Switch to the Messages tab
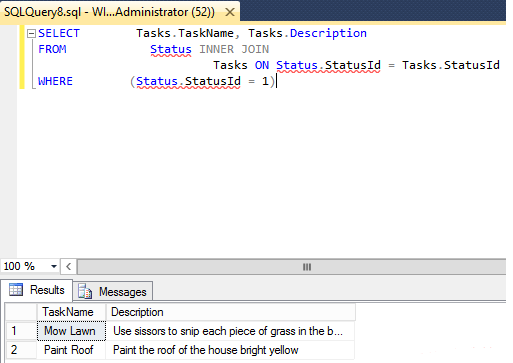 (113, 292)
